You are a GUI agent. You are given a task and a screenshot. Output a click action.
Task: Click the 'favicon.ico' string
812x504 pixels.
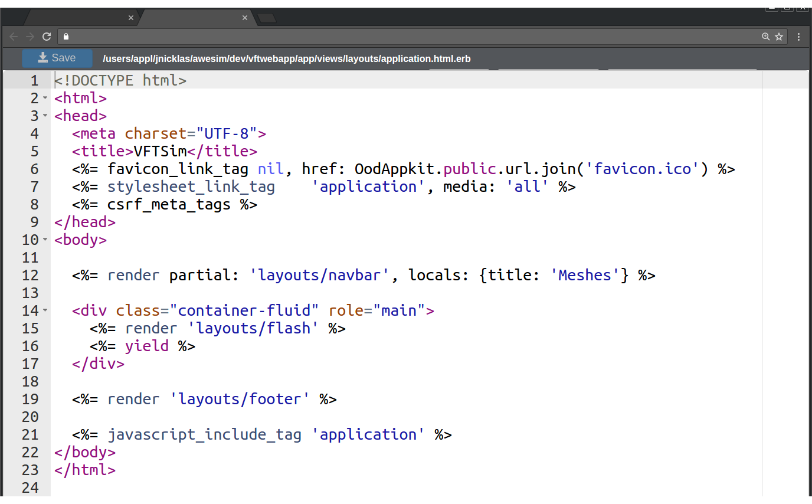pyautogui.click(x=645, y=169)
